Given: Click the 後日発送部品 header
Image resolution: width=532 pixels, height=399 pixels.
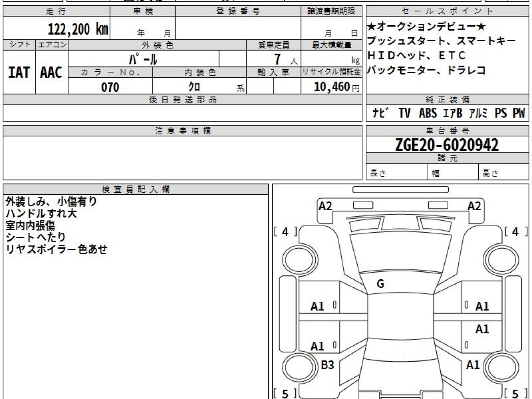Looking at the screenshot, I should click(183, 100).
